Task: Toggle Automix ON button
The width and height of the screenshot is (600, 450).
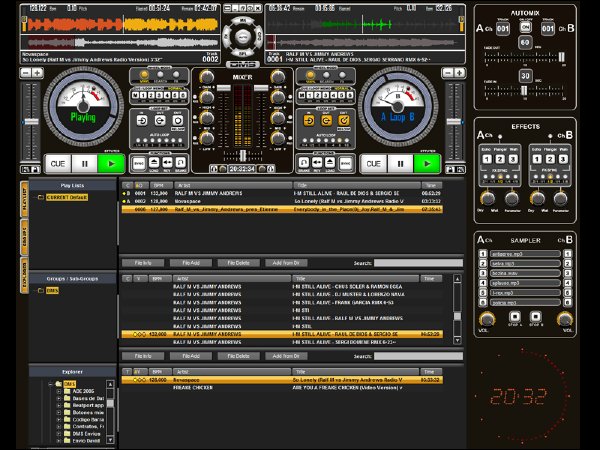Action: coord(525,27)
